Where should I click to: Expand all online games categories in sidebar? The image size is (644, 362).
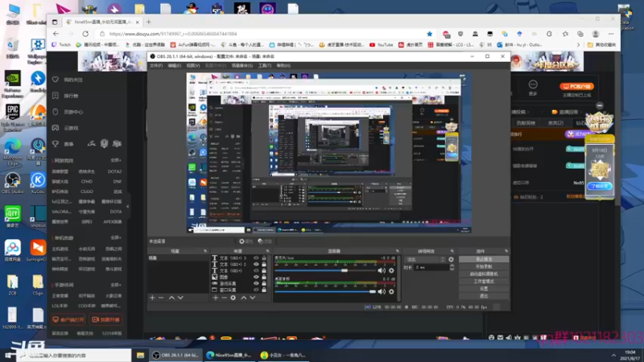116,160
